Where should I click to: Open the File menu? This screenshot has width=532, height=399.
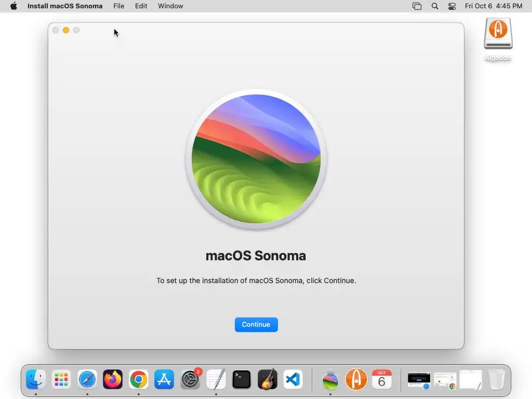click(119, 6)
